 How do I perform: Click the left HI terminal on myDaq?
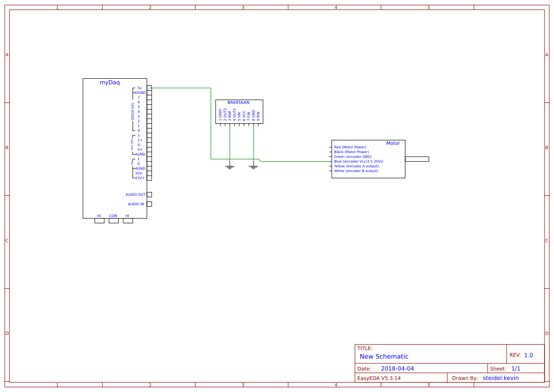point(99,220)
